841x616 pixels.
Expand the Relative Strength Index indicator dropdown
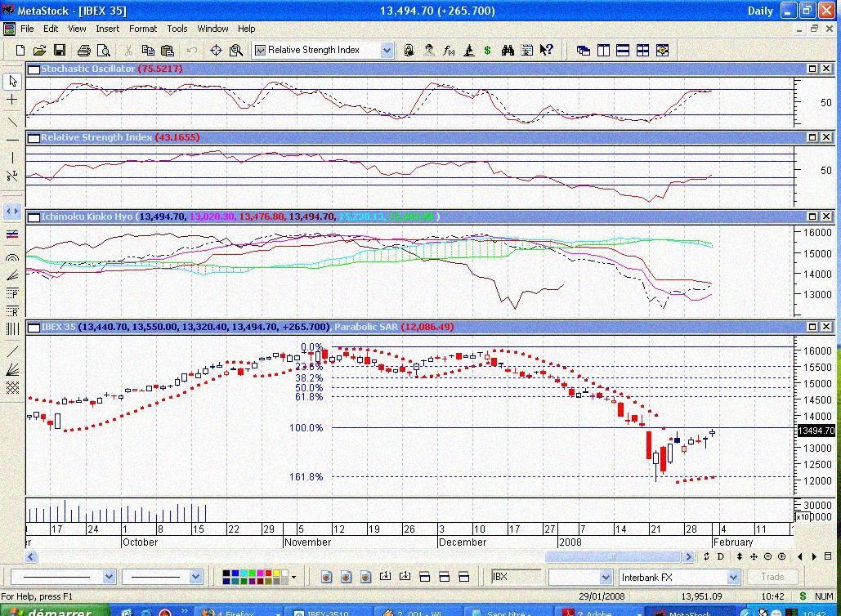coord(387,51)
